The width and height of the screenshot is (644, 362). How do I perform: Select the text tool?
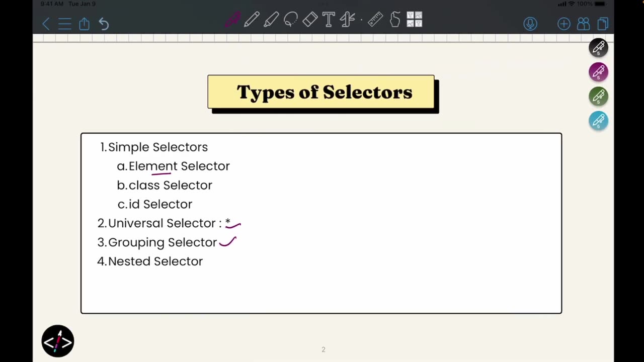pos(329,20)
